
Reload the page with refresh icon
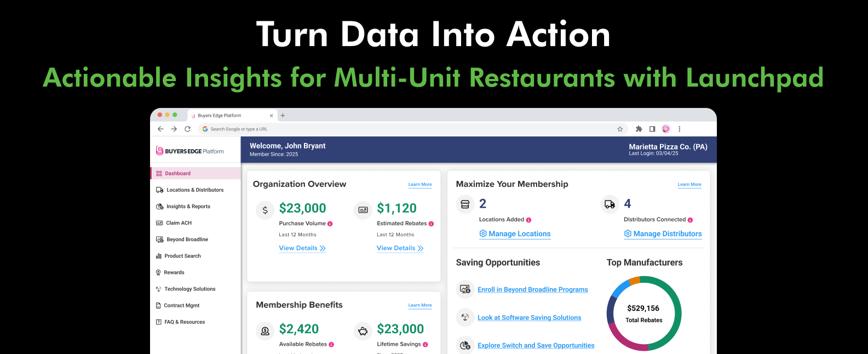[187, 129]
